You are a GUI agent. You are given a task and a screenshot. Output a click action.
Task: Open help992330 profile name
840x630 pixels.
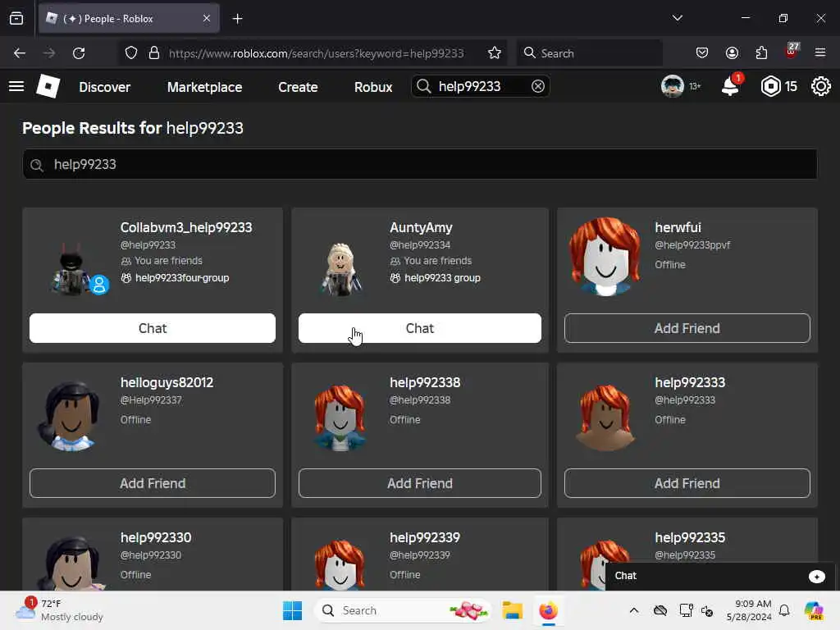tap(156, 538)
